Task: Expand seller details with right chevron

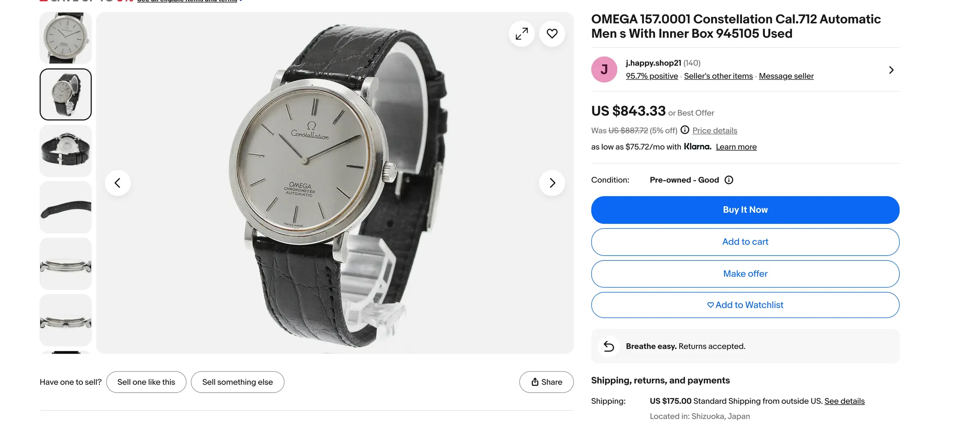Action: tap(891, 70)
